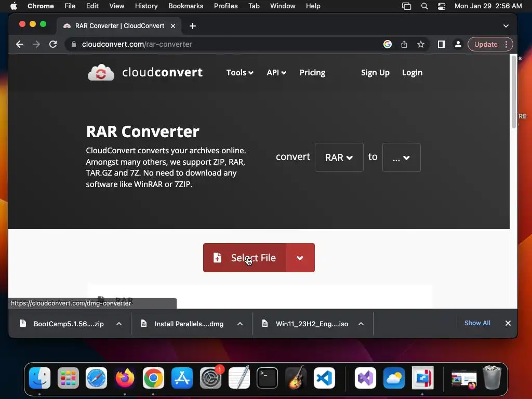Reload the page with refresh icon
The image size is (532, 399).
pyautogui.click(x=53, y=44)
